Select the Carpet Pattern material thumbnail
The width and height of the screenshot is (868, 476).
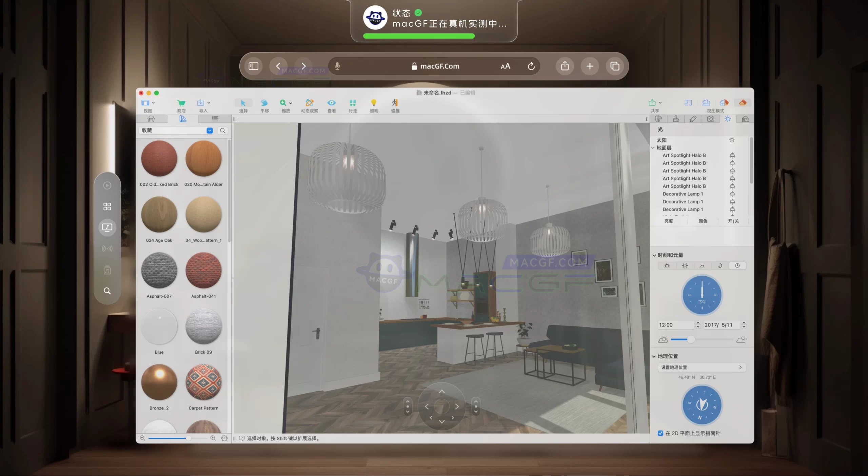[203, 382]
